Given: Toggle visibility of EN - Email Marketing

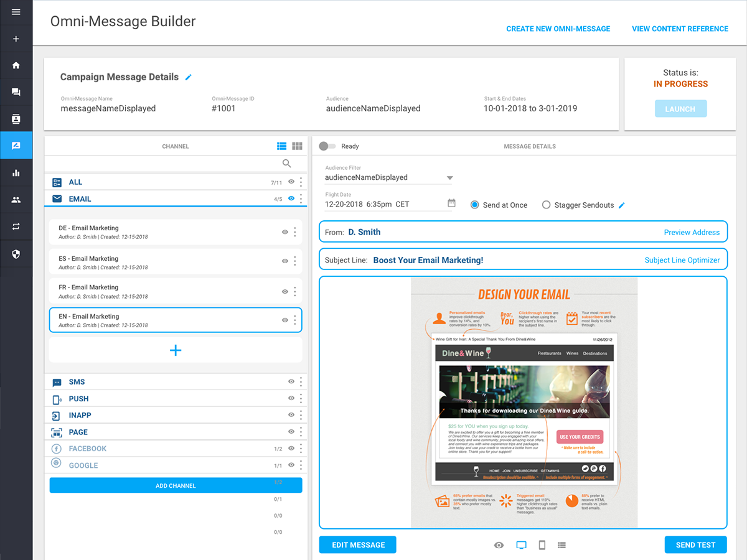Looking at the screenshot, I should pos(285,320).
